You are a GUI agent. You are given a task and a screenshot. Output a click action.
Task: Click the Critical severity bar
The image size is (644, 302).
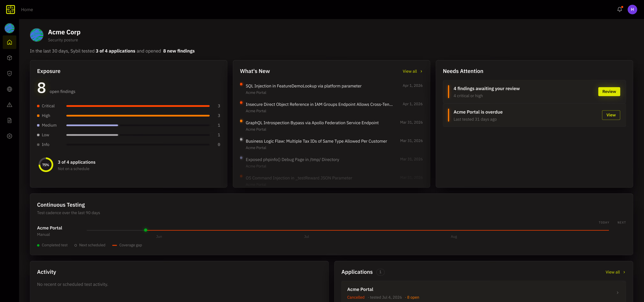click(138, 106)
